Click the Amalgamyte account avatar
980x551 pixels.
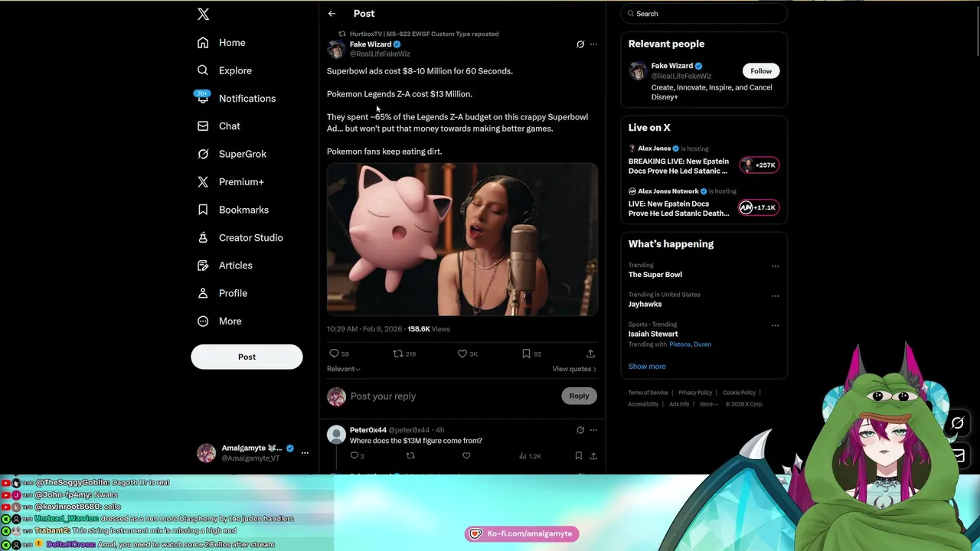click(x=206, y=453)
